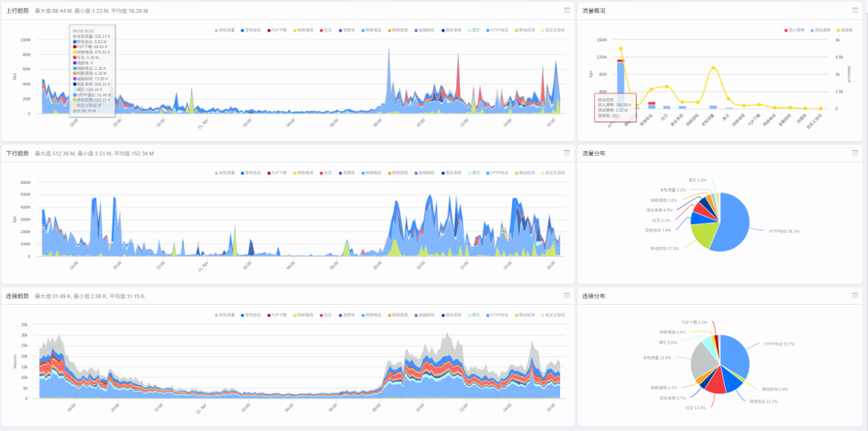Toggle 网络电视 legend in 下行趋势 chart
This screenshot has width=868, height=431.
click(x=303, y=173)
